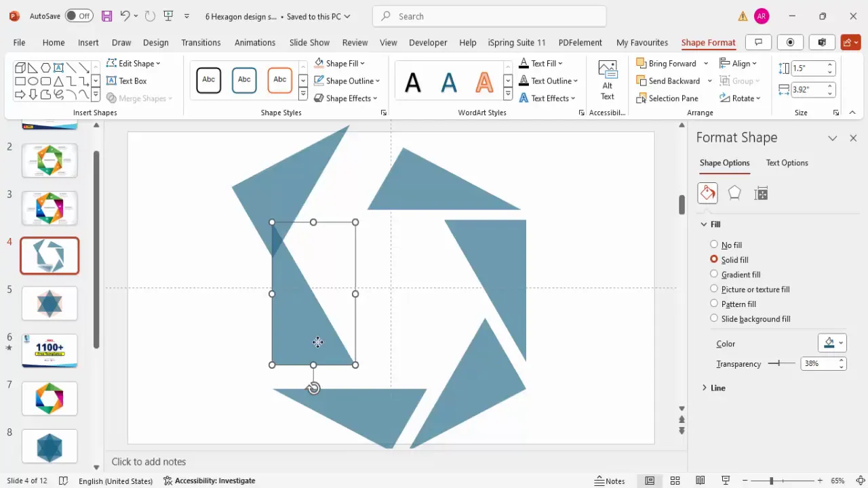Insert a Text Box
Viewport: 868px width, 488px height.
point(127,81)
